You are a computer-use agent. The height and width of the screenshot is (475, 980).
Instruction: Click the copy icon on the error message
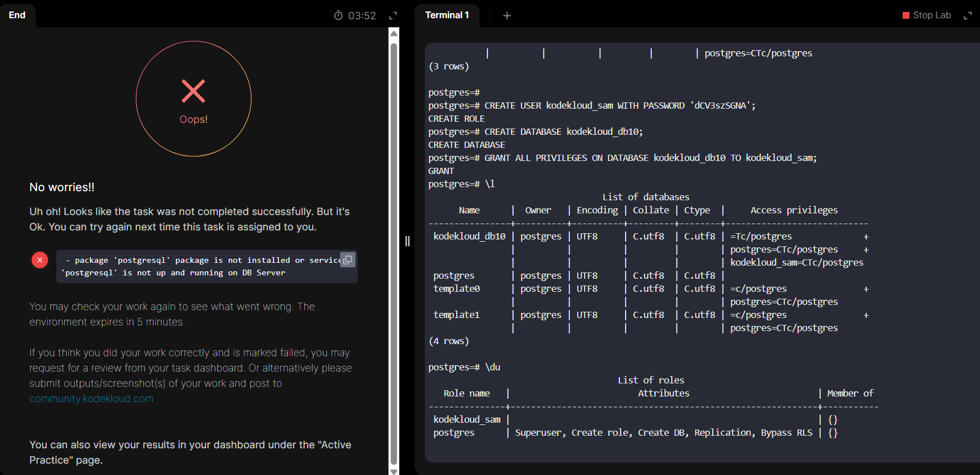(x=347, y=259)
